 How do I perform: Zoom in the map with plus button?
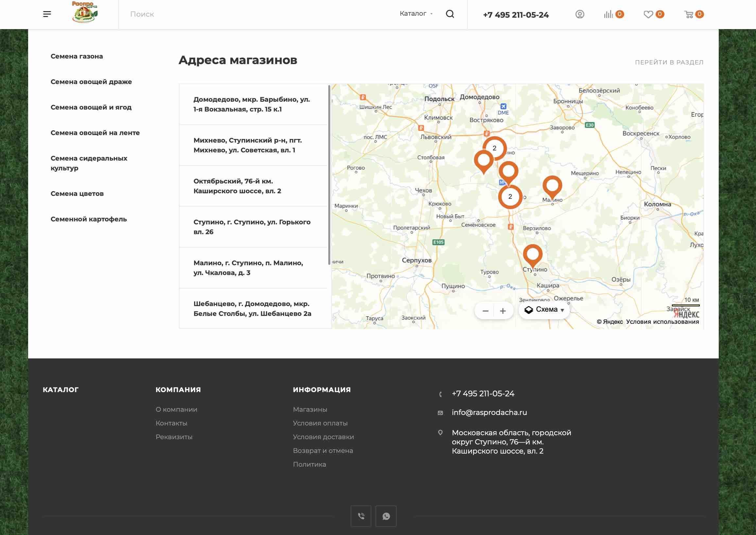(x=503, y=311)
